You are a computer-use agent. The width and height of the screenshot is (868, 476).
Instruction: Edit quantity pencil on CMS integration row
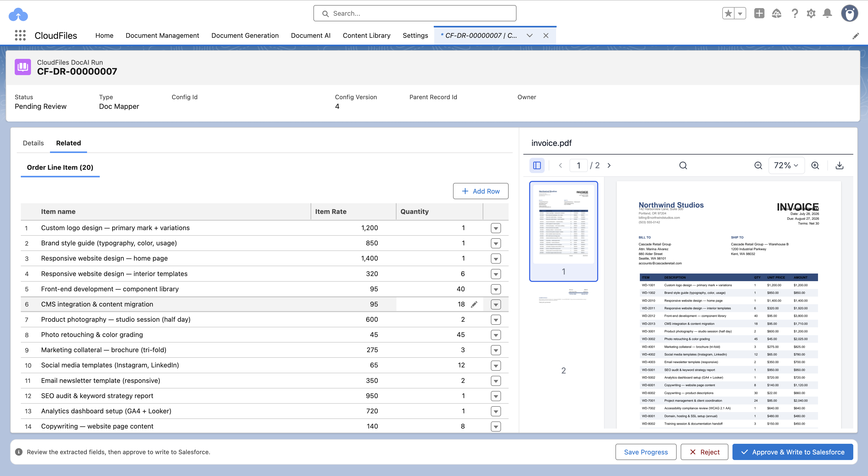coord(474,304)
